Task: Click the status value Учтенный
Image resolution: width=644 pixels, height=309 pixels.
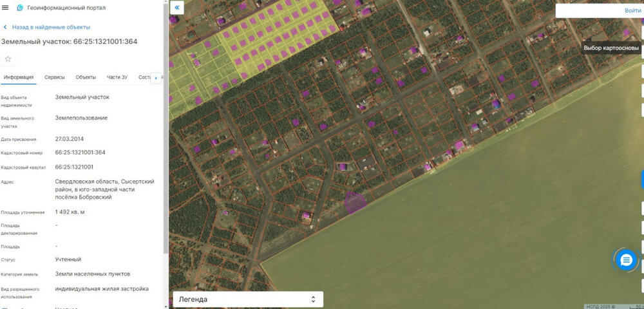Action: click(x=68, y=259)
